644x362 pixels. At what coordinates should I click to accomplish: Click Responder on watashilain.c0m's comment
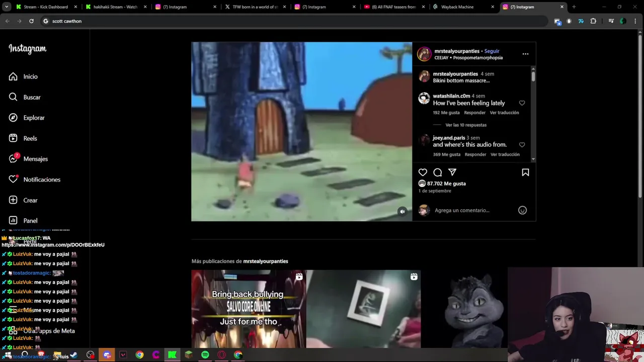(475, 113)
